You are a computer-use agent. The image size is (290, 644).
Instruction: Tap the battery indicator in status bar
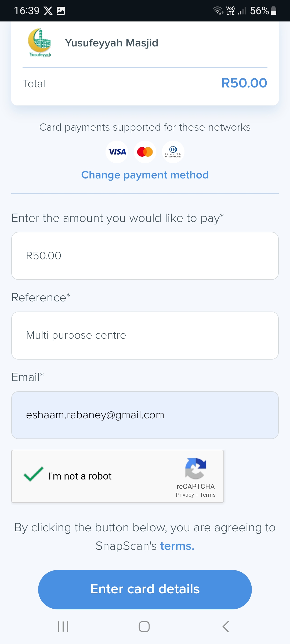click(273, 11)
